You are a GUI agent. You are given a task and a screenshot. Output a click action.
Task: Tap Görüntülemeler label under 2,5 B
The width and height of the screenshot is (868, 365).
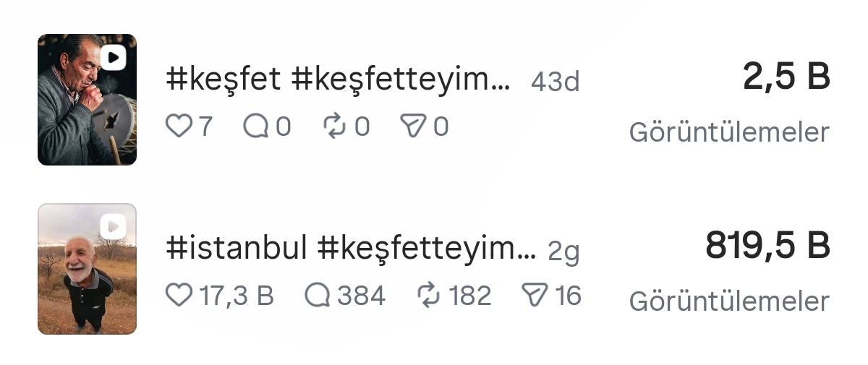click(729, 132)
